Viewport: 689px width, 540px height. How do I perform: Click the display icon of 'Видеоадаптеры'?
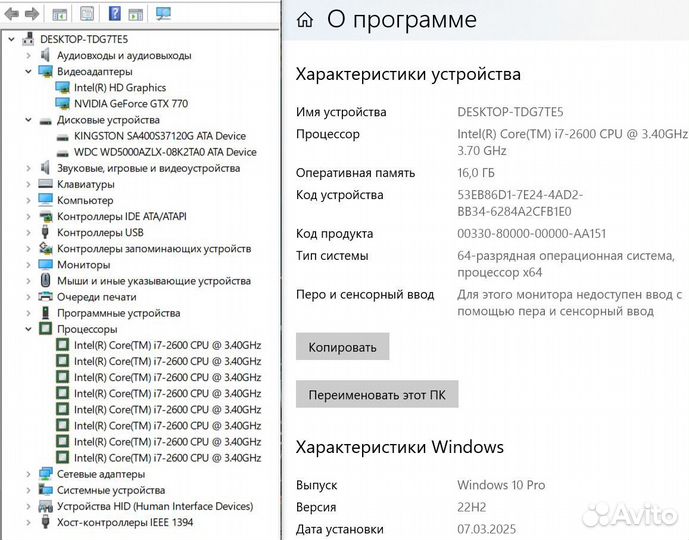45,71
